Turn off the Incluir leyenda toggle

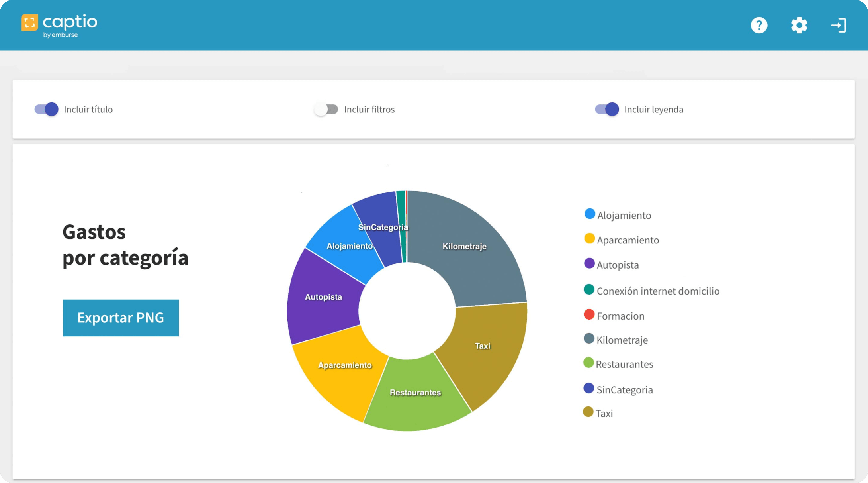point(607,109)
